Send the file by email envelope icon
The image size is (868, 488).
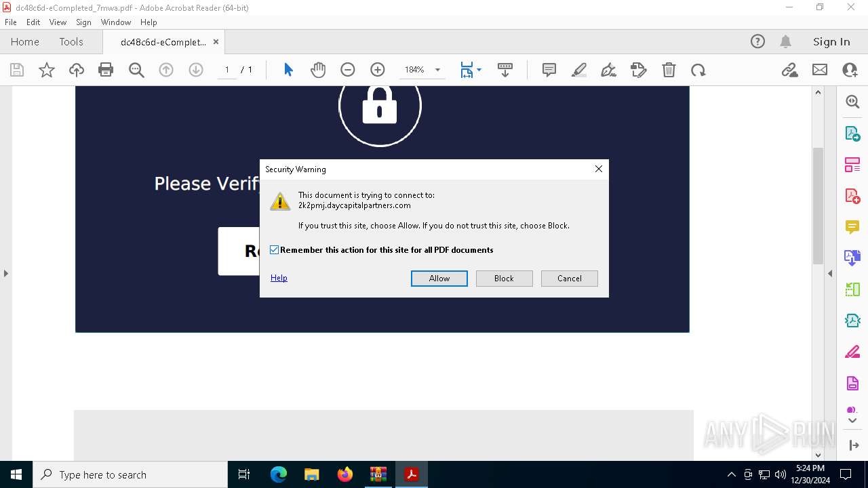pyautogui.click(x=820, y=70)
